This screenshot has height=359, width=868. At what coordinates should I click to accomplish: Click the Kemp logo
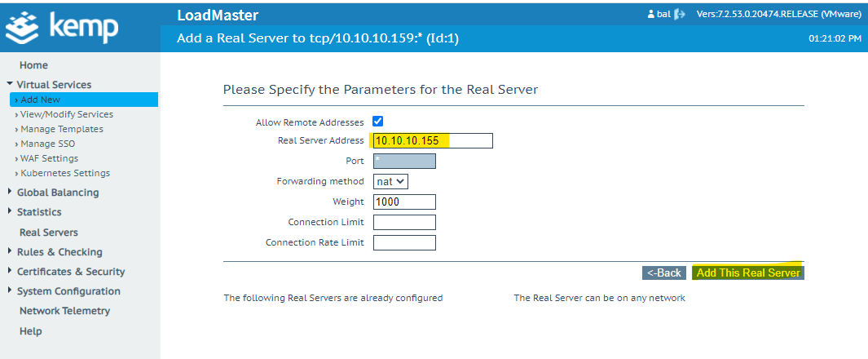[61, 28]
